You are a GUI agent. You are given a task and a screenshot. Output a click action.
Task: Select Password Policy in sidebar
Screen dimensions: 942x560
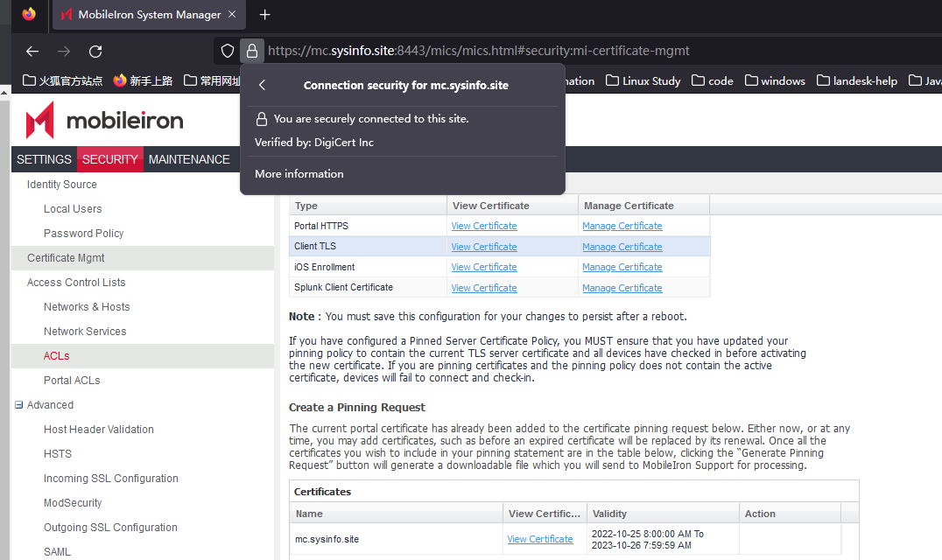click(83, 234)
